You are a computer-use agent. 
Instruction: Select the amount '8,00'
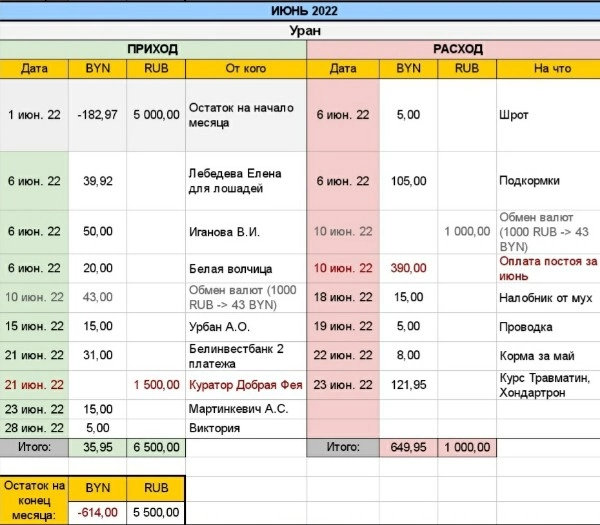pyautogui.click(x=408, y=355)
